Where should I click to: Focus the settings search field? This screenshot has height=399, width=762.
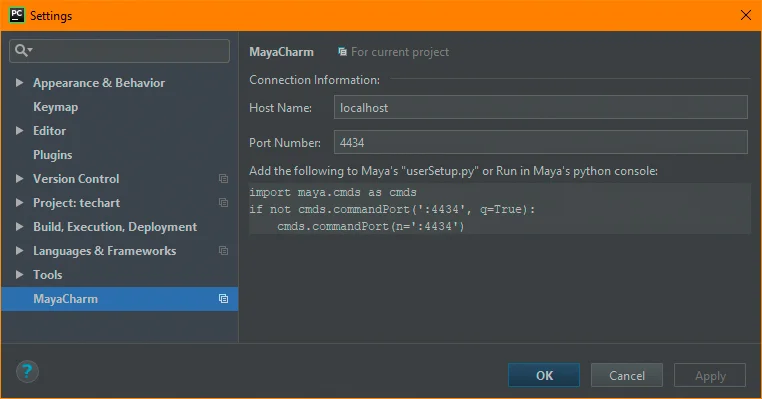(120, 51)
